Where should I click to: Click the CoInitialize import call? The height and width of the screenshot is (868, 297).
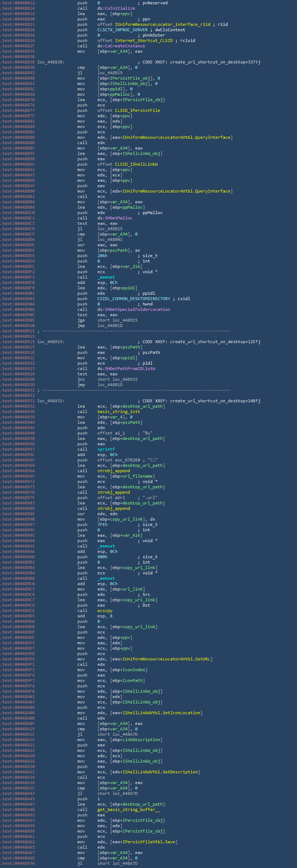coord(120,8)
